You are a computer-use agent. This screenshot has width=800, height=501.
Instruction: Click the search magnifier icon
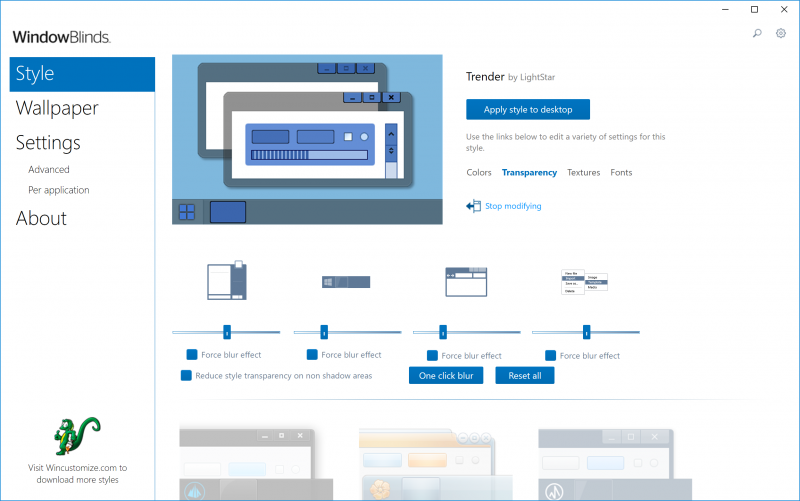(757, 33)
